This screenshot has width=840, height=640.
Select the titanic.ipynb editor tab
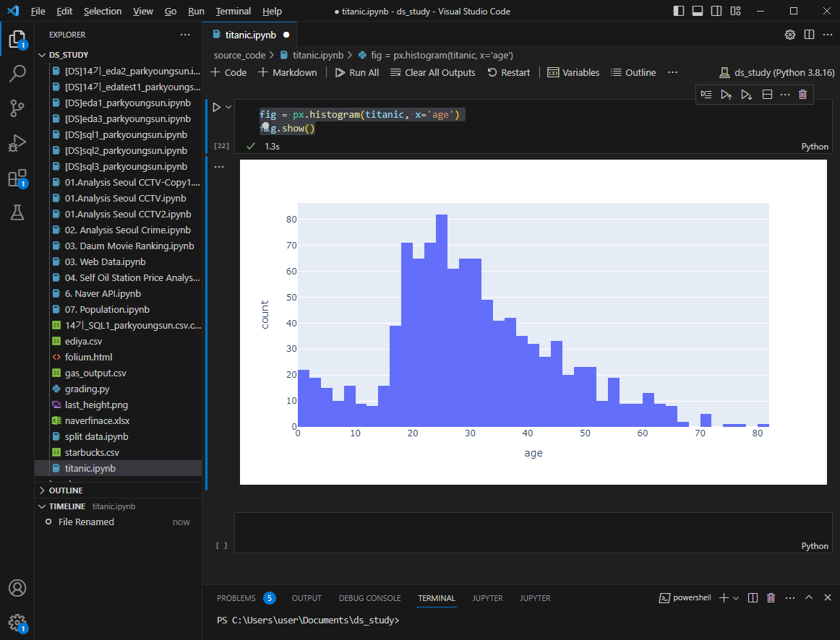point(250,35)
